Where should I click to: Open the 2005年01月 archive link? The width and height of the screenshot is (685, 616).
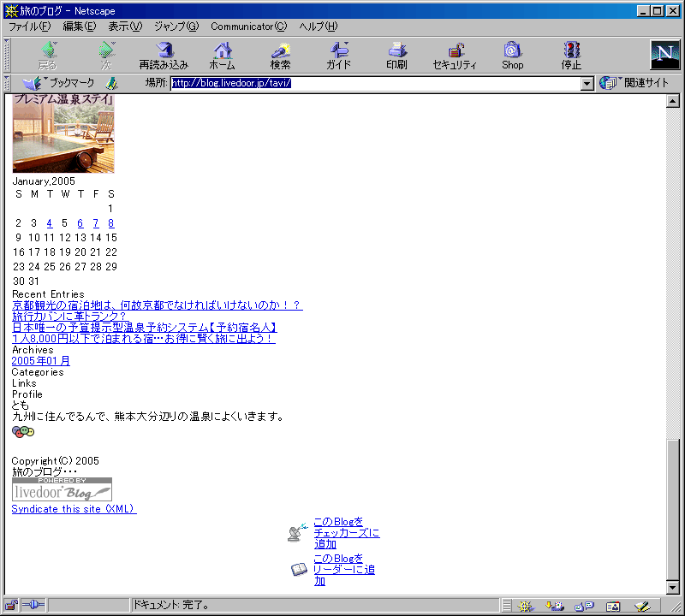point(40,361)
